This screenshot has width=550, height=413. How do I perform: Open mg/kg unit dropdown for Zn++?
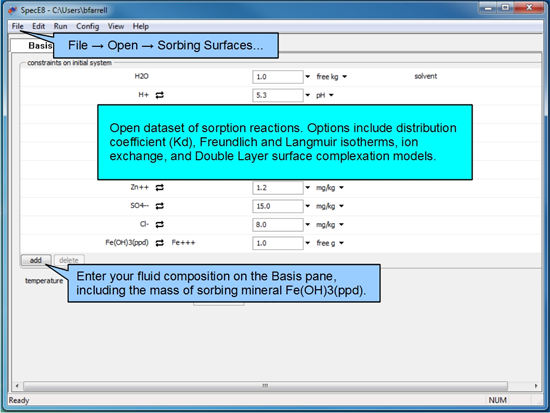(x=341, y=188)
